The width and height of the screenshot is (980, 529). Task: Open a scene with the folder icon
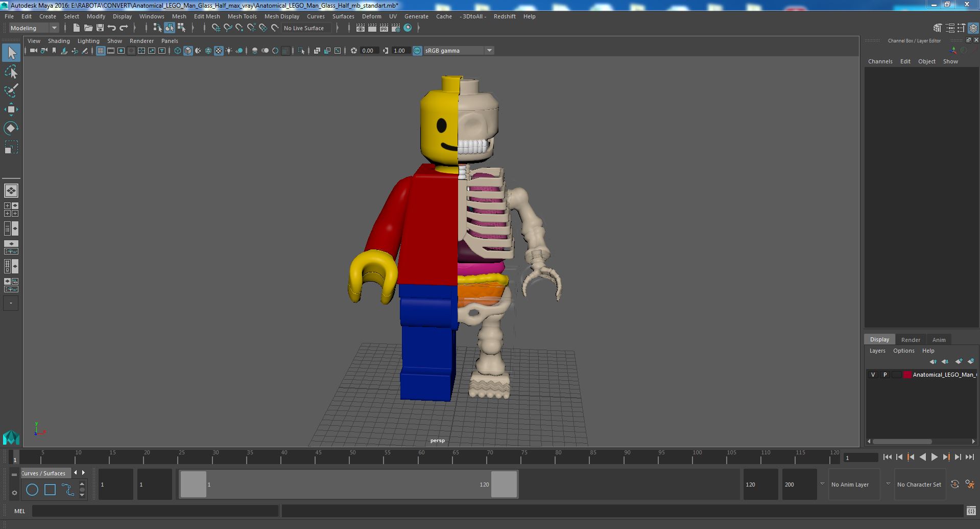pos(88,28)
